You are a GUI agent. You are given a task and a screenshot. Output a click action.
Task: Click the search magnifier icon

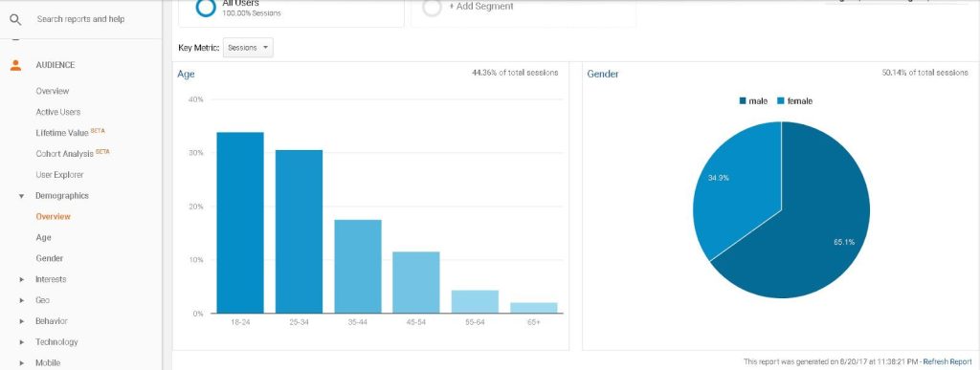(x=15, y=19)
